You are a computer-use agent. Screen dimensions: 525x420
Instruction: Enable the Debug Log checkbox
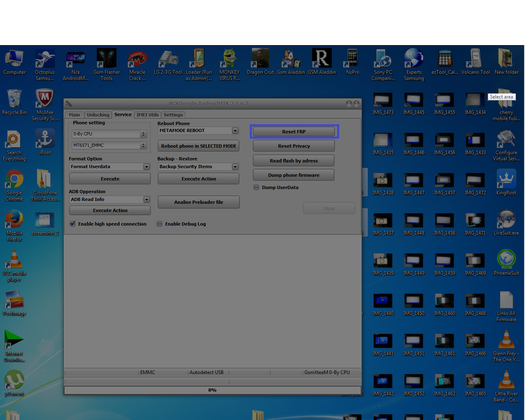click(159, 224)
